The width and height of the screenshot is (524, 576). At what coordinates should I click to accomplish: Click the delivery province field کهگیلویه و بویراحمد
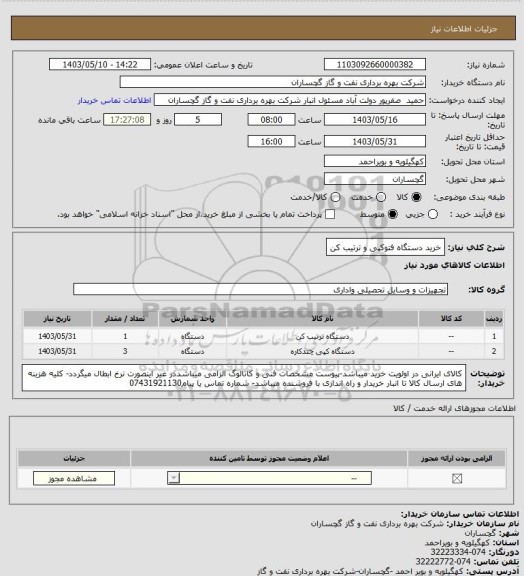[375, 161]
